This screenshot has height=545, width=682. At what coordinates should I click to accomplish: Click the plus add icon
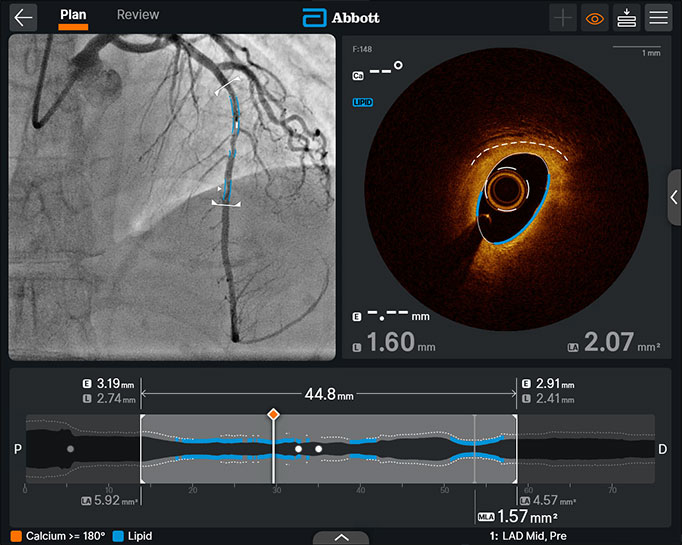563,18
